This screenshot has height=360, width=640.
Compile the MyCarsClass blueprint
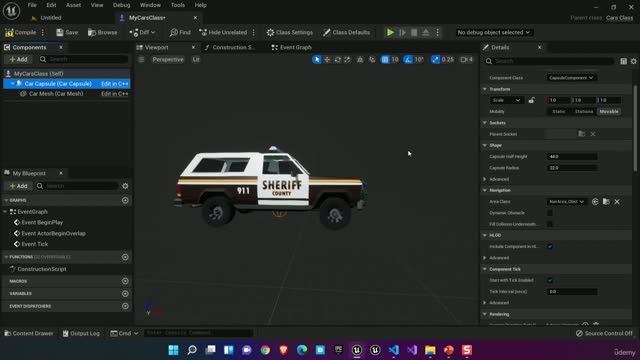pyautogui.click(x=21, y=32)
